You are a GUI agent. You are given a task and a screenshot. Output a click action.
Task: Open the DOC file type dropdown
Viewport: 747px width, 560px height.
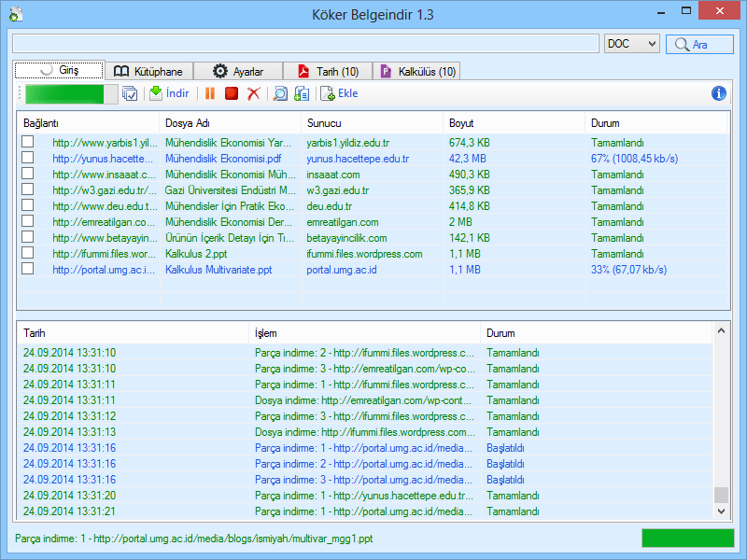631,44
